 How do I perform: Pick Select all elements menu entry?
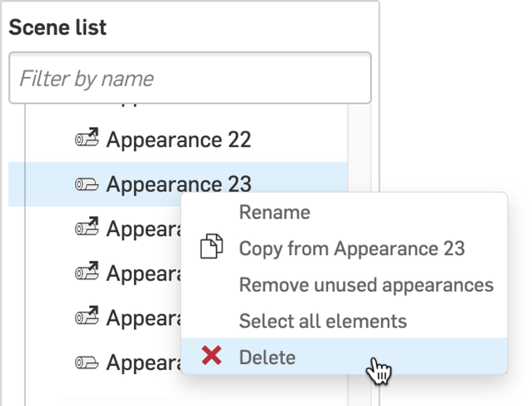click(x=323, y=321)
